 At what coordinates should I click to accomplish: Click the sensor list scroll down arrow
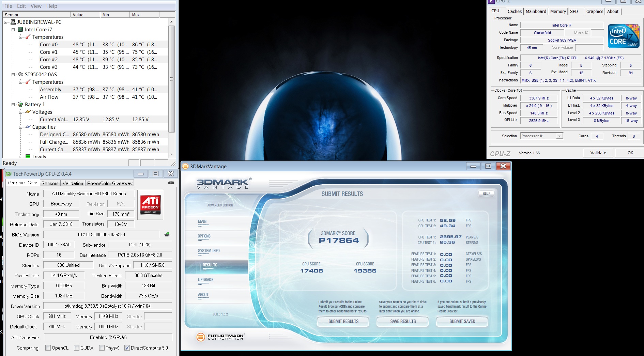(x=172, y=154)
